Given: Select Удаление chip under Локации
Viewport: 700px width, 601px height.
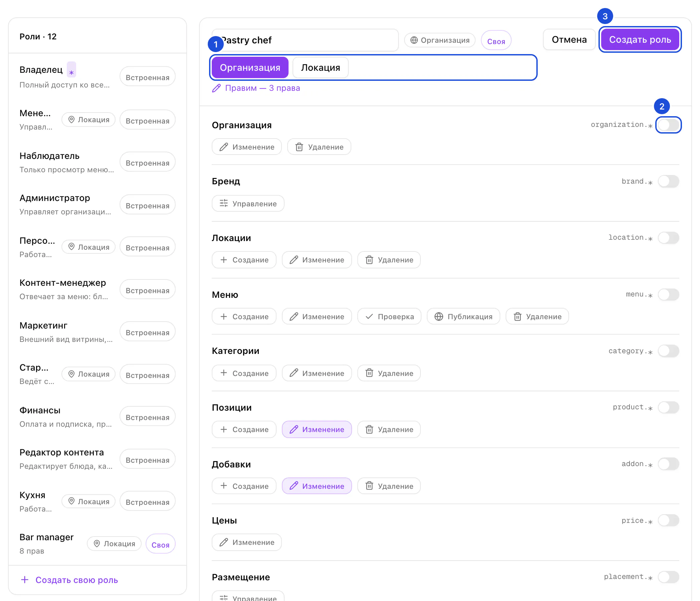Looking at the screenshot, I should click(x=389, y=260).
